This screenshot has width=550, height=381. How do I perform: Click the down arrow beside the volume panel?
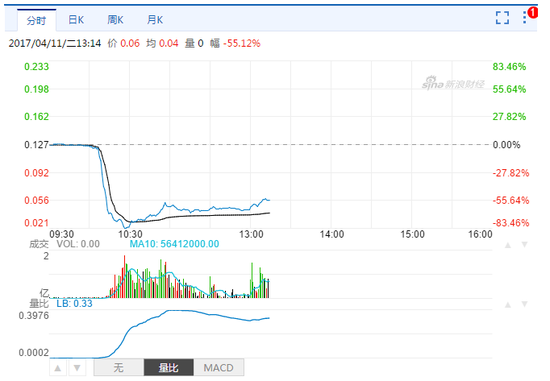[x=524, y=245]
